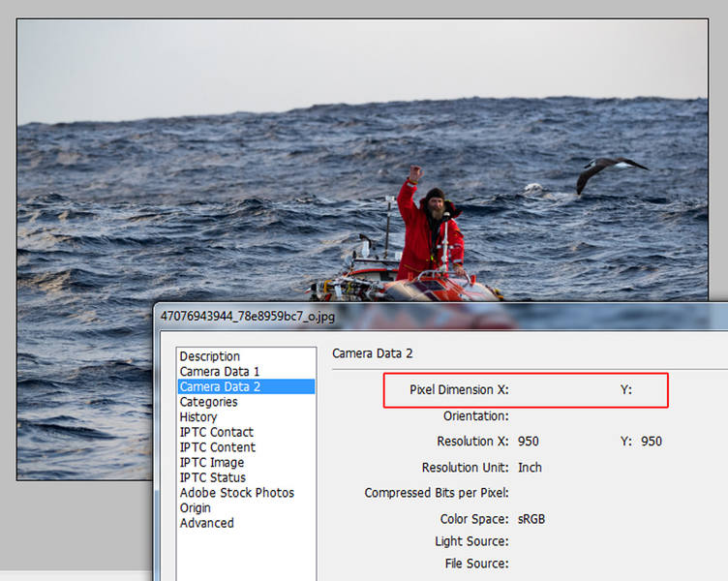Click the flying seabird in the photo
The image size is (728, 581).
click(610, 173)
